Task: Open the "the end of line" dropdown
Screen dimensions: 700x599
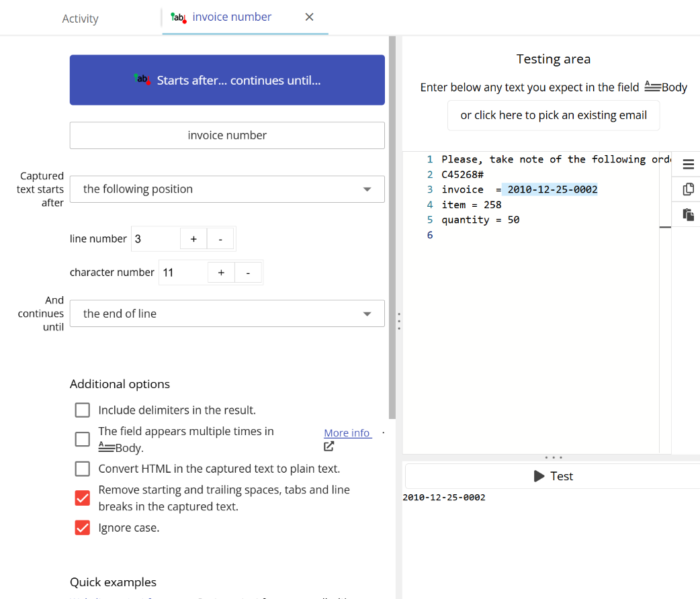Action: 227,313
